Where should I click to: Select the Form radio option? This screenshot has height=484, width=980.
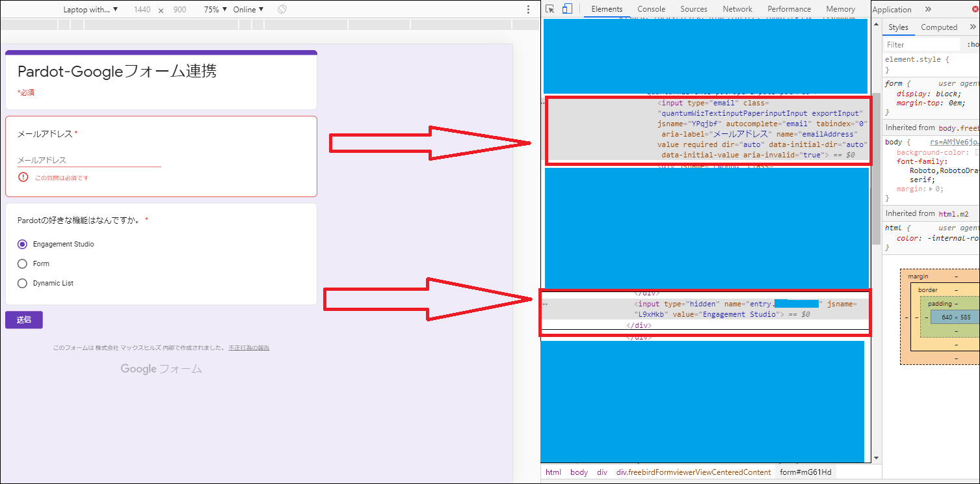click(x=22, y=264)
